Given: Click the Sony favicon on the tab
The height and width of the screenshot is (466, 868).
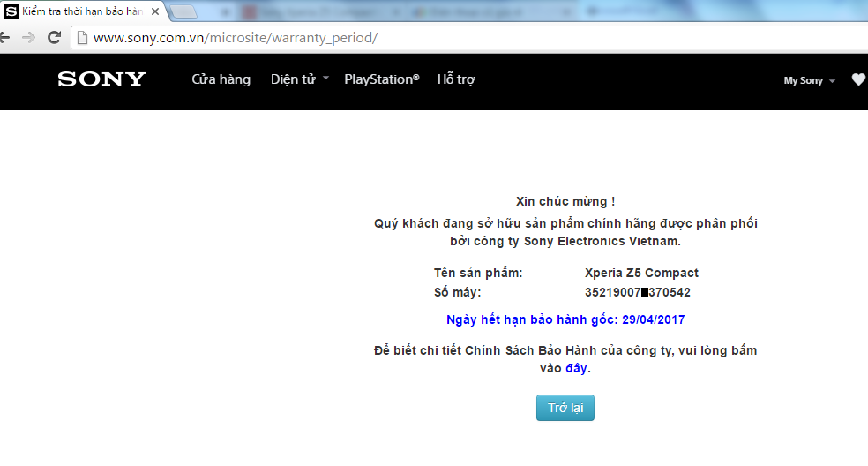Looking at the screenshot, I should 11,11.
